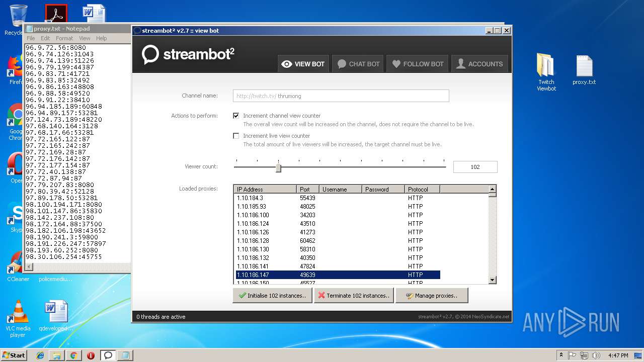Select the Notepad taskbar button
Viewport: 644px width, 362px height.
[125, 355]
